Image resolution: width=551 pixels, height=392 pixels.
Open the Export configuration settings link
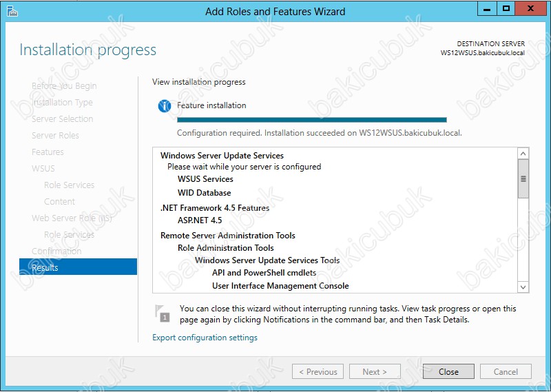click(x=205, y=338)
